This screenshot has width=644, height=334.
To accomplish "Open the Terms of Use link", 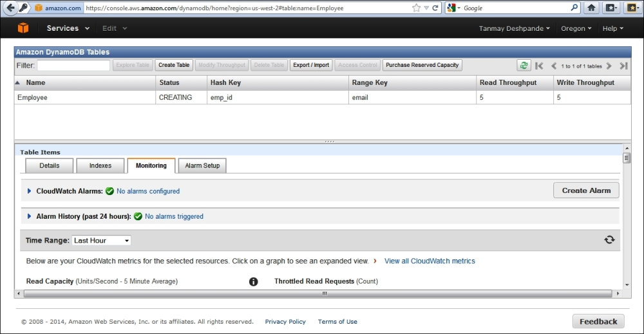I will point(337,322).
